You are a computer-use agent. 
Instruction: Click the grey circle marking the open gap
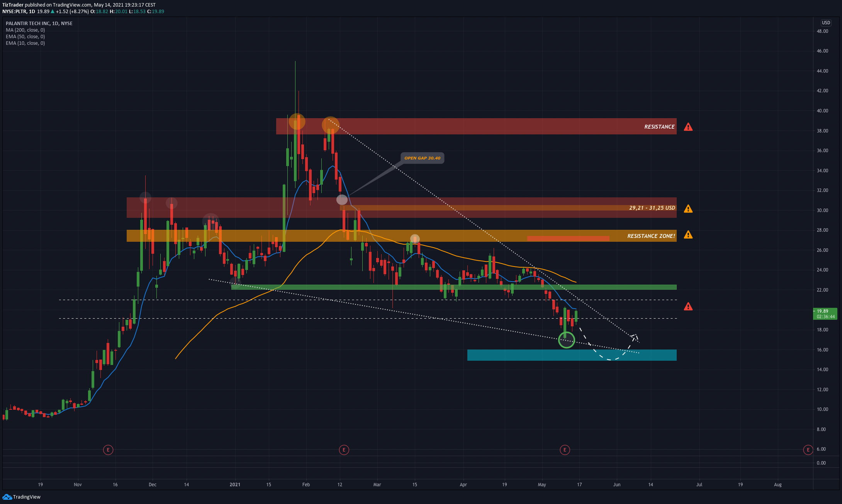coord(342,200)
